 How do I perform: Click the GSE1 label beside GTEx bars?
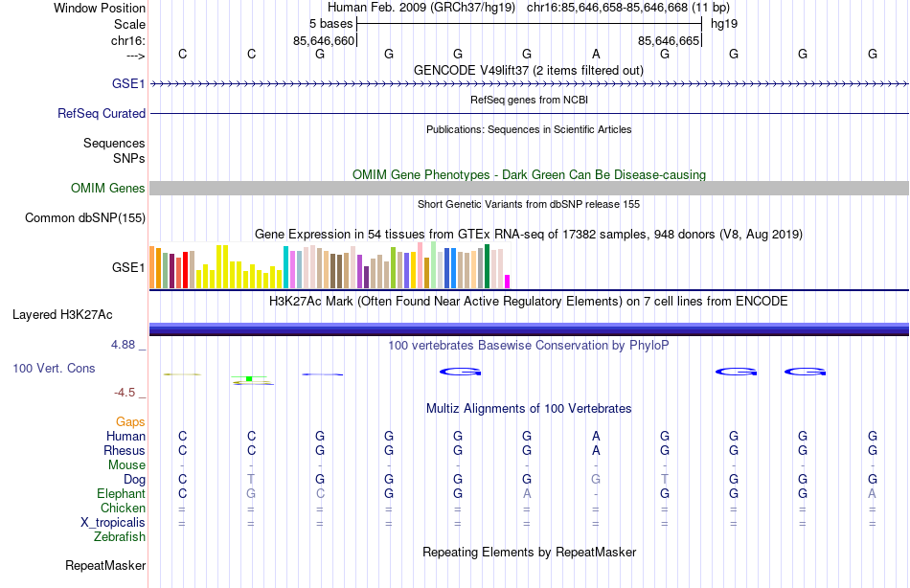tap(128, 267)
